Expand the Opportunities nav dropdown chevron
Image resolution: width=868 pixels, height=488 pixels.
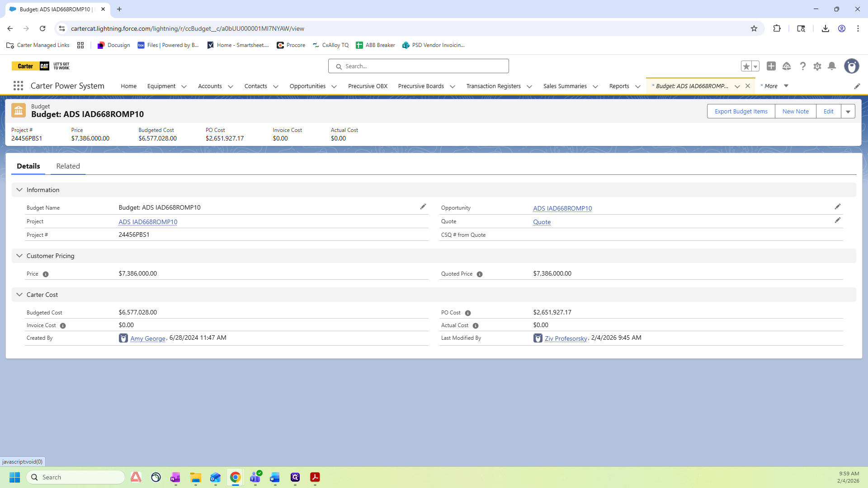(x=334, y=86)
